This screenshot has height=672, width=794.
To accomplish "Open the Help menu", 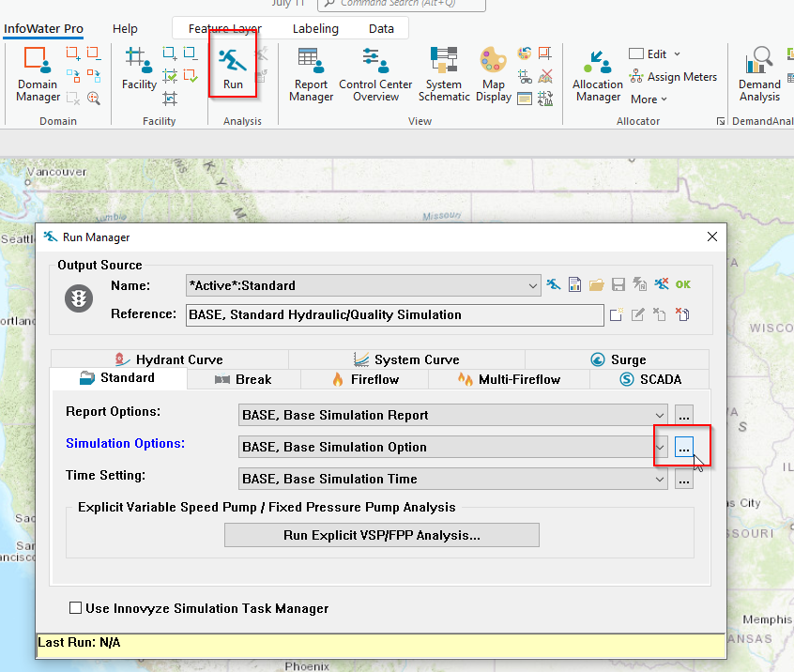I will coord(125,28).
